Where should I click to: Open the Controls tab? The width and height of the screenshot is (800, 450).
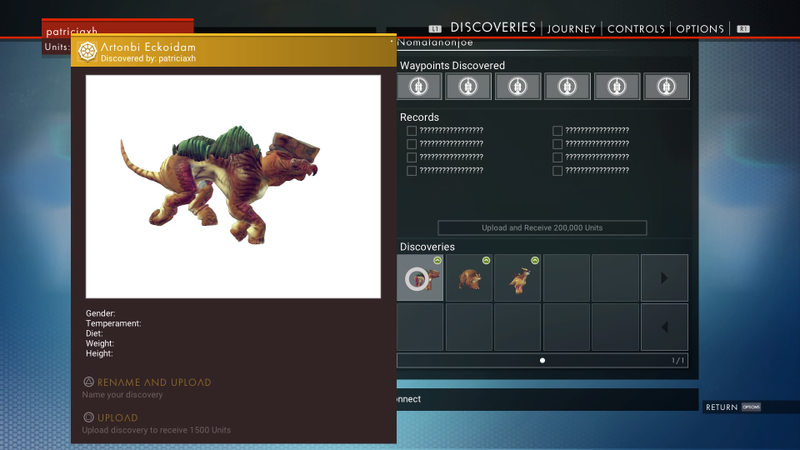tap(636, 29)
